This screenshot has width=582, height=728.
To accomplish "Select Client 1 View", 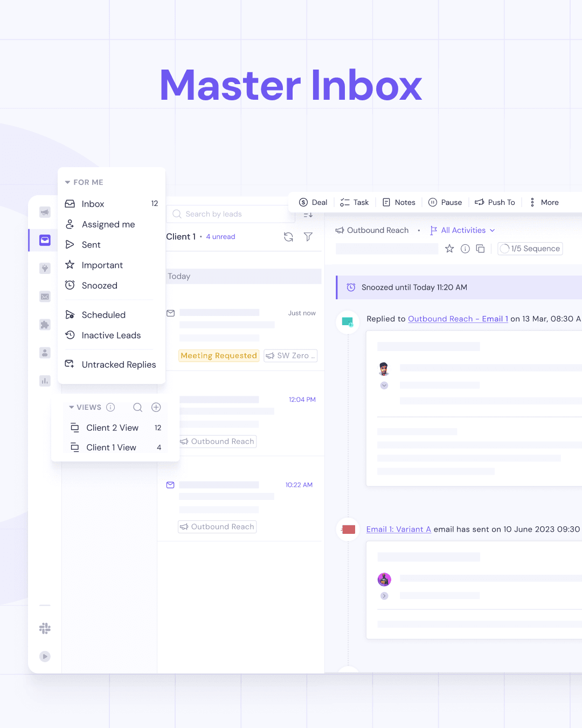I will (115, 448).
